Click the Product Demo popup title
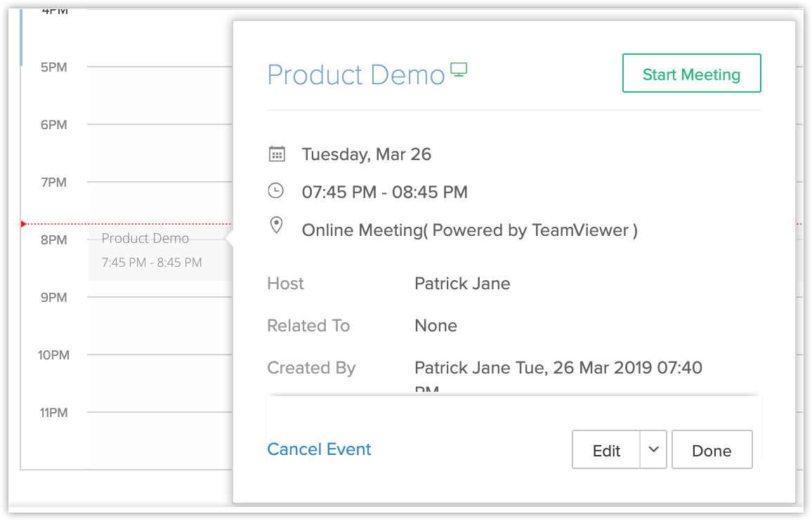This screenshot has height=521, width=812. click(x=356, y=75)
